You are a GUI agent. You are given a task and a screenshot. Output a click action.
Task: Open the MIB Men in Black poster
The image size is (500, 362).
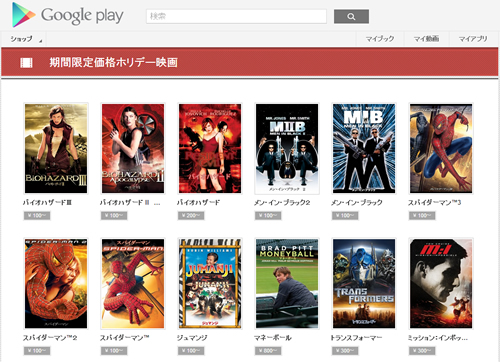point(364,148)
